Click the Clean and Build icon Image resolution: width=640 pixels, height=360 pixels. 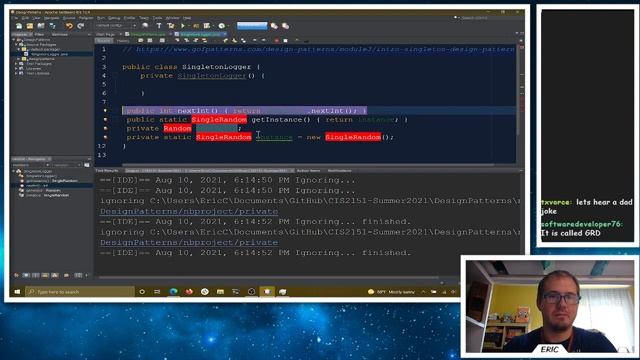(x=171, y=26)
